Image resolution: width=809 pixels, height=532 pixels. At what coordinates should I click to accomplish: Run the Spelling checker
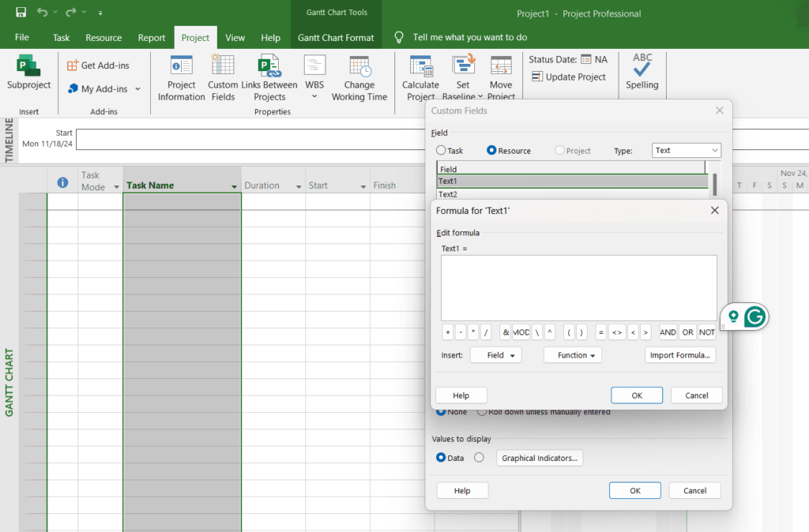(x=642, y=75)
